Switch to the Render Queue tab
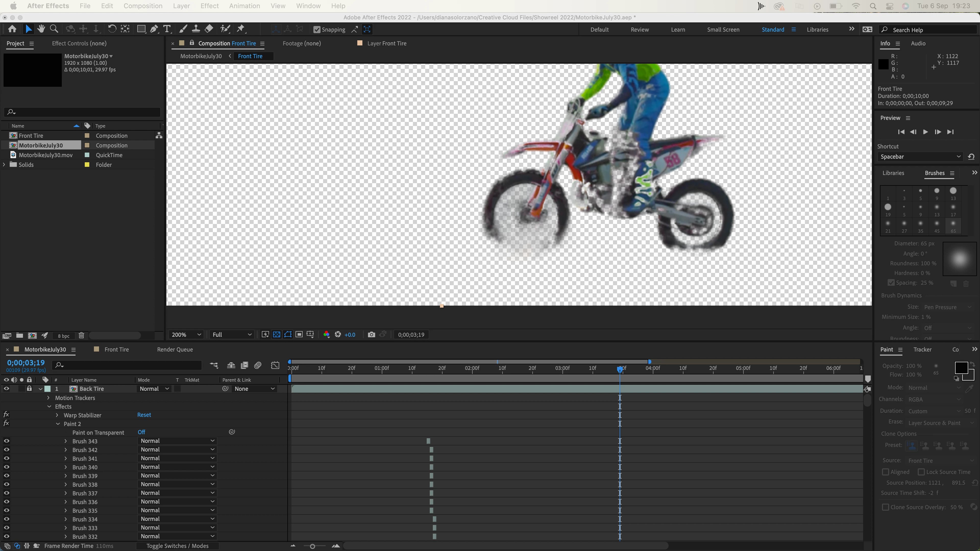Image resolution: width=980 pixels, height=551 pixels. tap(175, 349)
